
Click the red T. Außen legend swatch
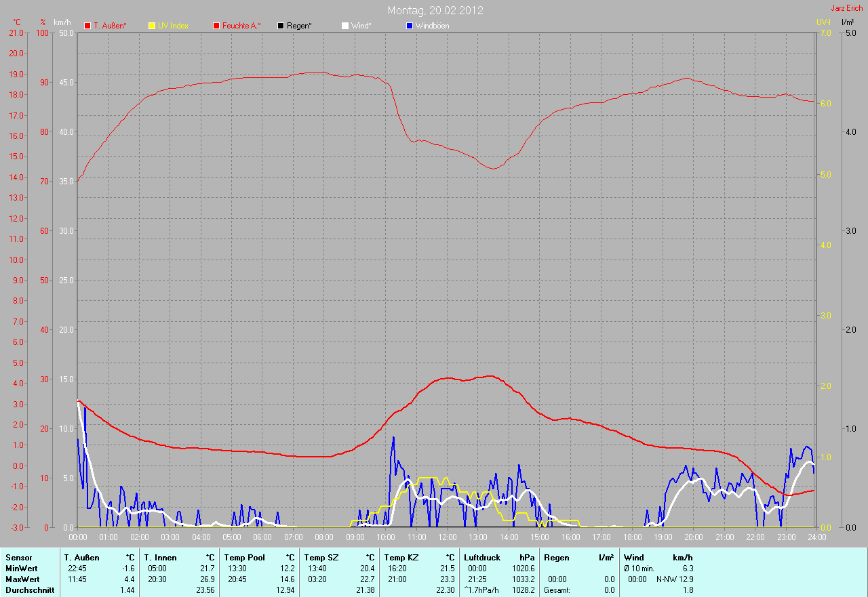pyautogui.click(x=87, y=26)
